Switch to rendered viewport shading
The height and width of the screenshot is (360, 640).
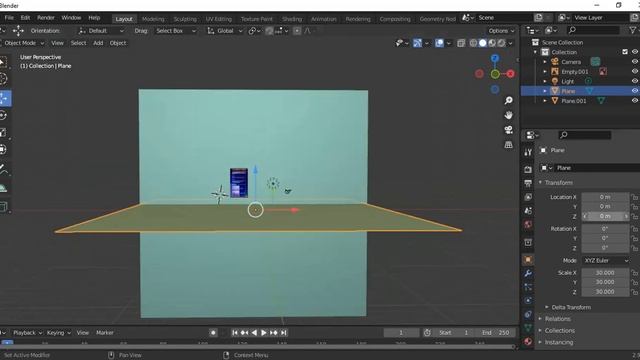[x=501, y=43]
